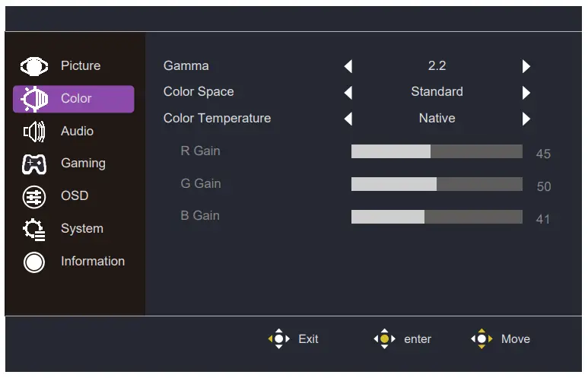Click the B Gain label
Image resolution: width=588 pixels, height=378 pixels.
point(200,216)
